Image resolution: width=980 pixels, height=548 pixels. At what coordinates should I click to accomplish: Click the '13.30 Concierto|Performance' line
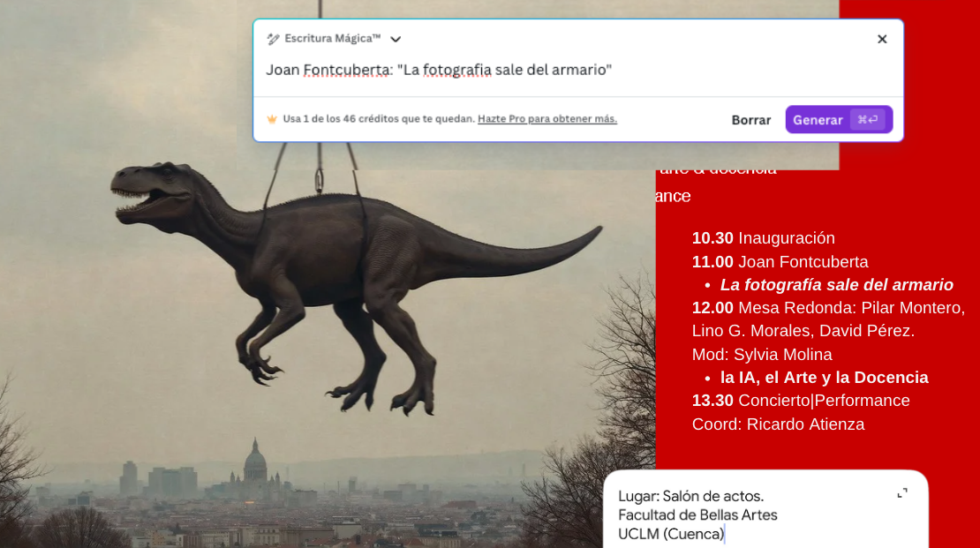click(x=800, y=401)
